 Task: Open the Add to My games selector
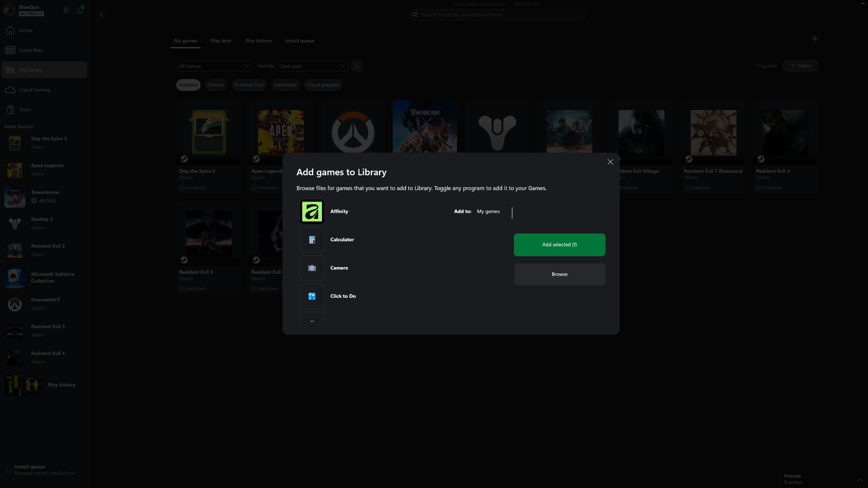[x=488, y=211]
